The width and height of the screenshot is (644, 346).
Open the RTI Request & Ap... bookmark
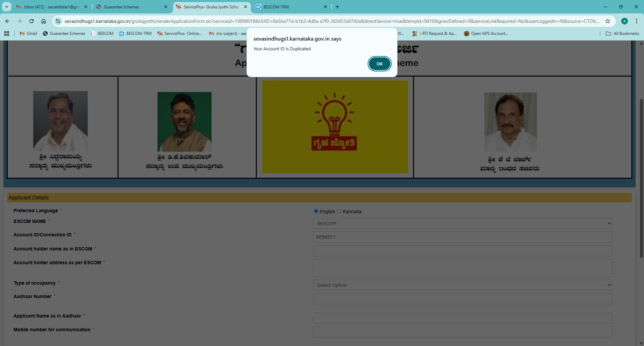pos(435,34)
